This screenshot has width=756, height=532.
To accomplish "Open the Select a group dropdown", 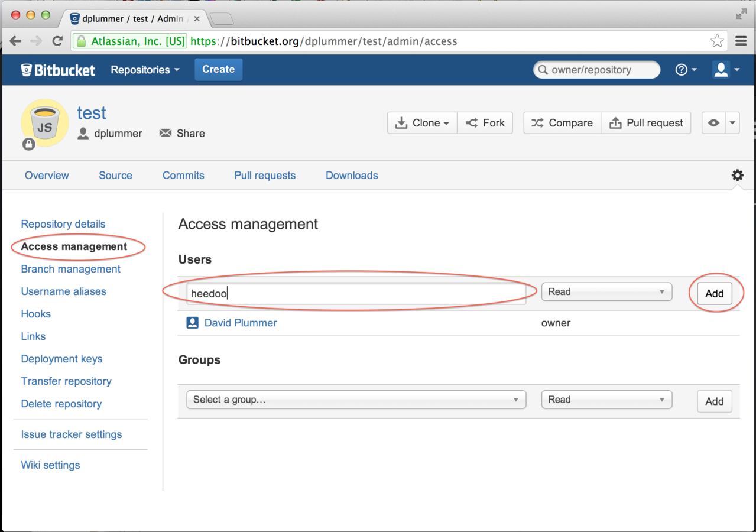I will pyautogui.click(x=356, y=400).
